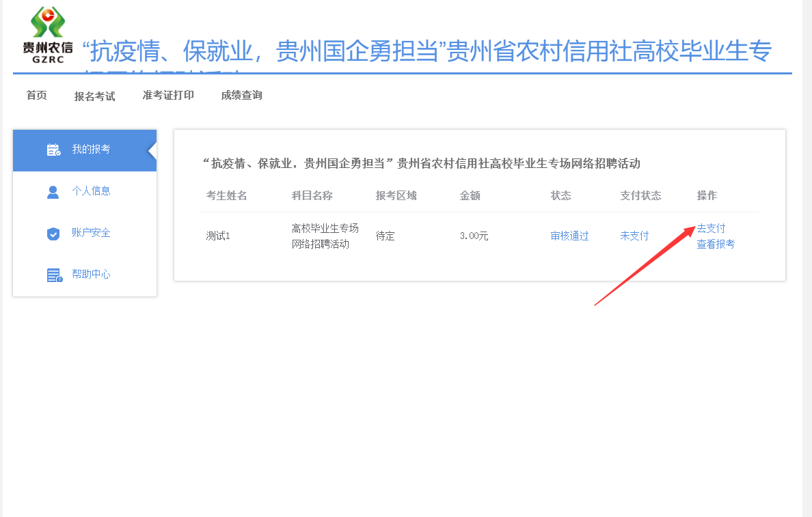
Task: Open the 报名考试 navigation item
Action: pyautogui.click(x=94, y=96)
